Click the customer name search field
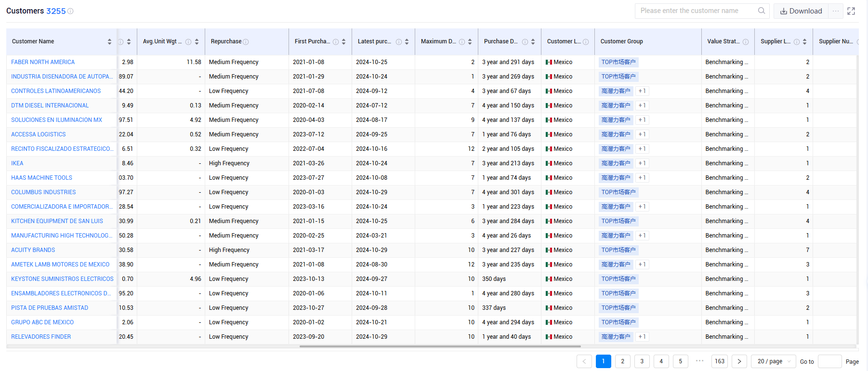This screenshot has height=371, width=868. tap(697, 11)
